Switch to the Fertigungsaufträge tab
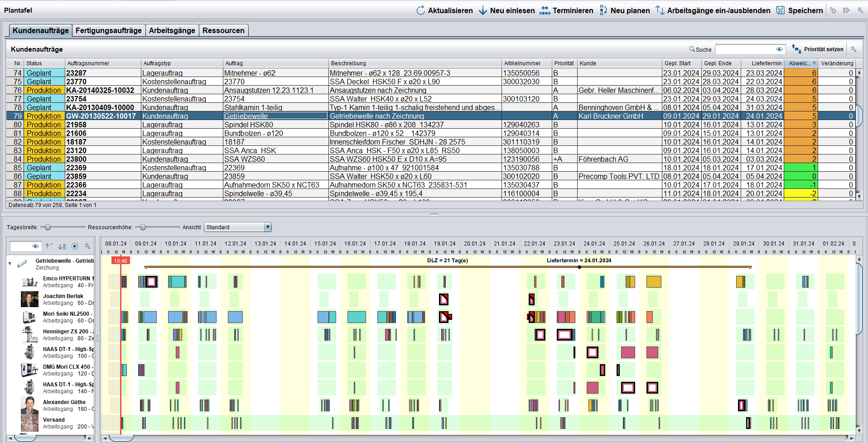The height and width of the screenshot is (443, 868). click(x=109, y=30)
